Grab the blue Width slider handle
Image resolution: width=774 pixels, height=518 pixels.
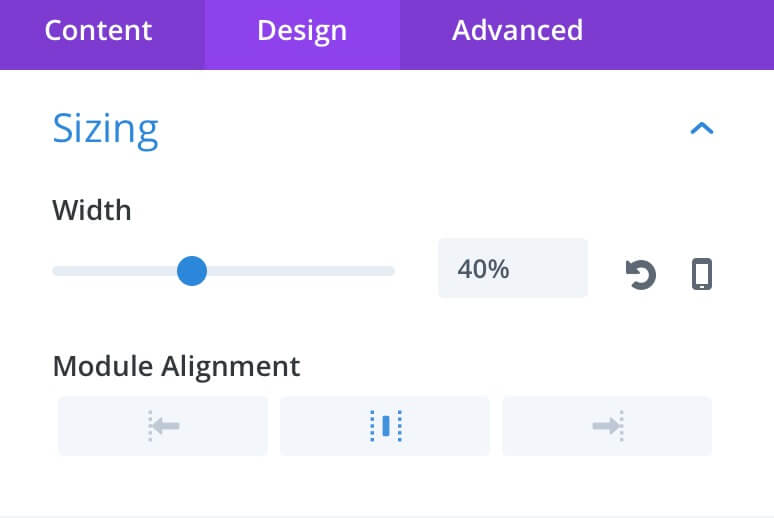coord(192,271)
